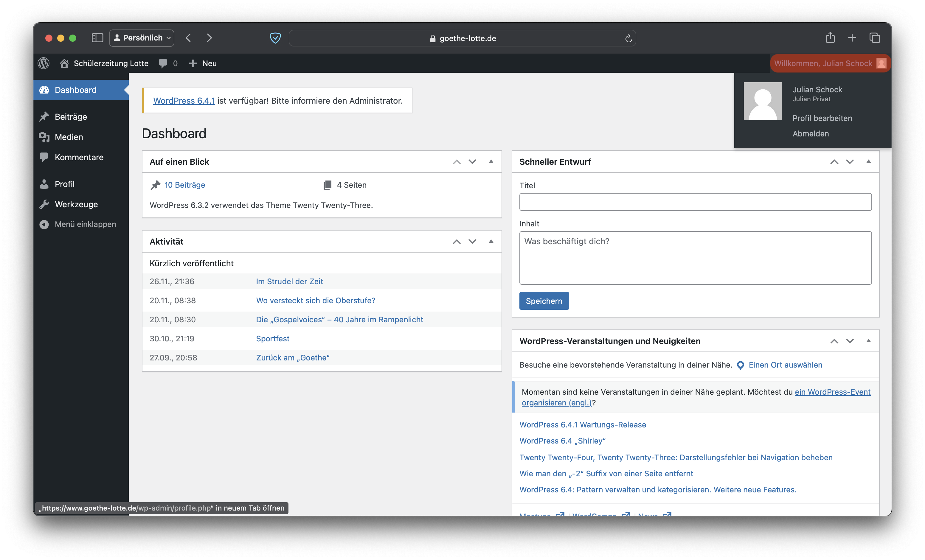Click the Speichern button
The image size is (925, 560).
click(544, 301)
